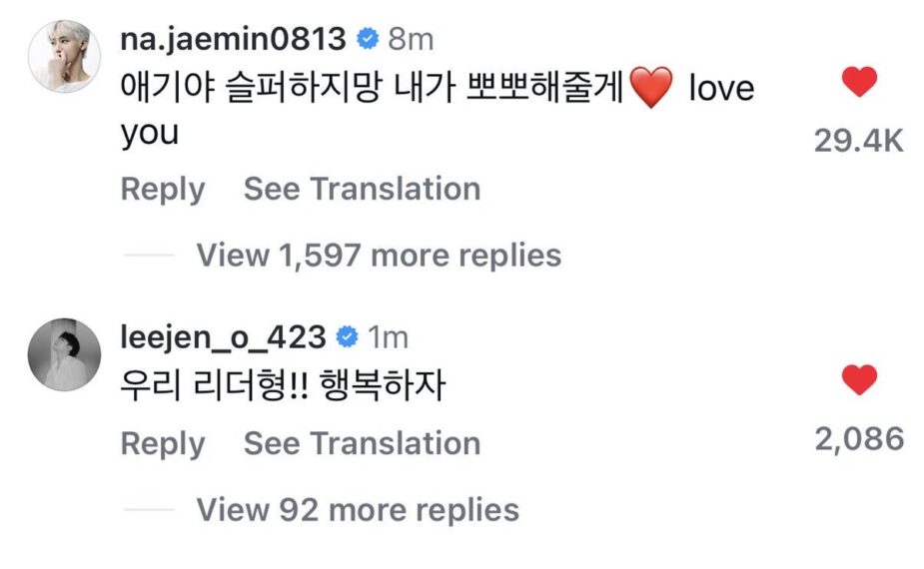The height and width of the screenshot is (569, 924).
Task: Reply to leejen_o_423's comment
Action: tap(163, 443)
